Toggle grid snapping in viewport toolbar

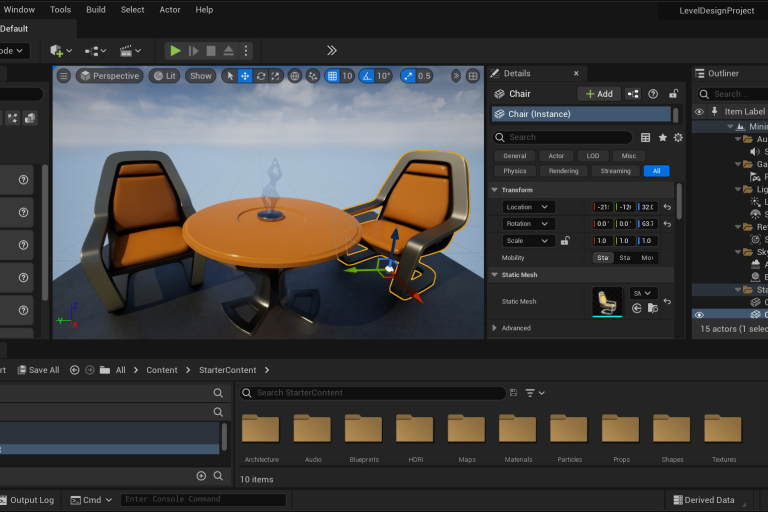pos(333,76)
